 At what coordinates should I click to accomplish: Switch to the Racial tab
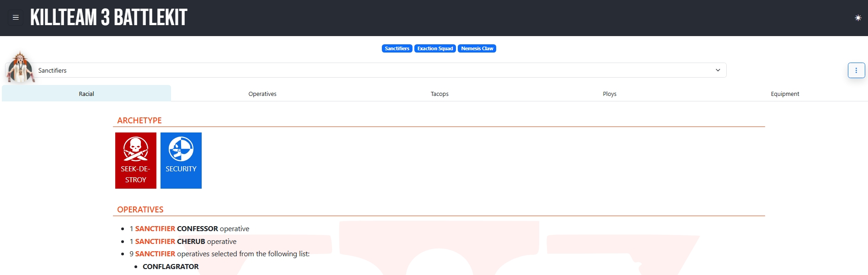coord(86,94)
